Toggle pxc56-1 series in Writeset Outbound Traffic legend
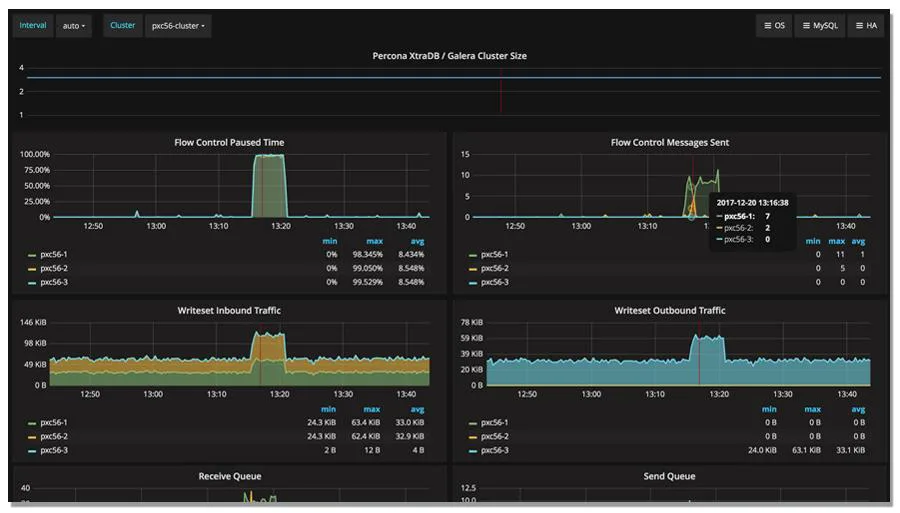 pos(494,422)
